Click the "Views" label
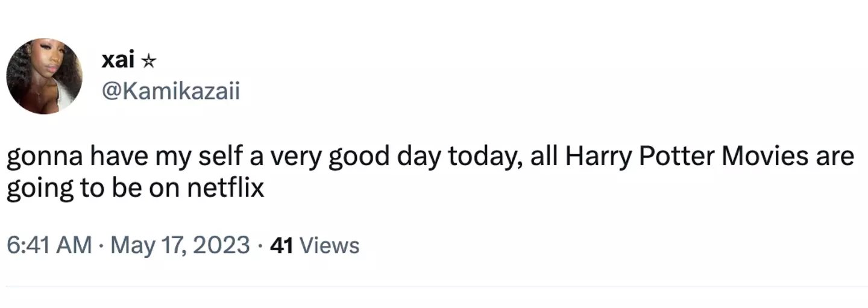 329,245
